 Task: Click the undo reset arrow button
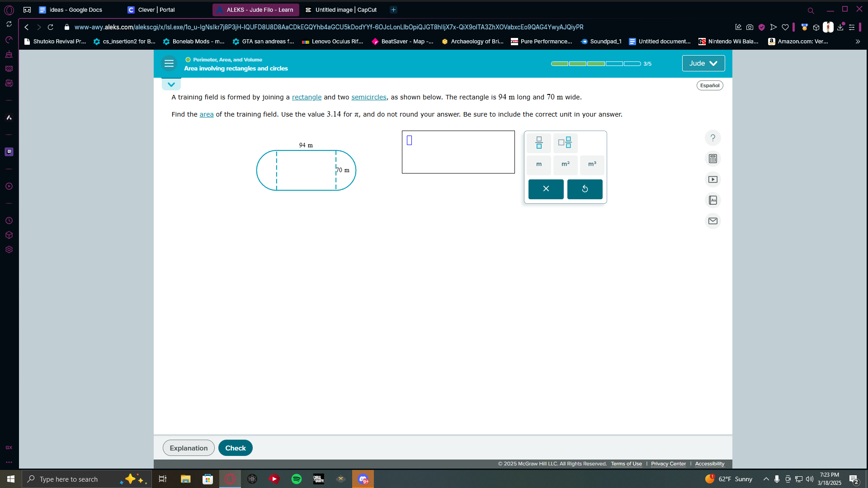(x=585, y=189)
